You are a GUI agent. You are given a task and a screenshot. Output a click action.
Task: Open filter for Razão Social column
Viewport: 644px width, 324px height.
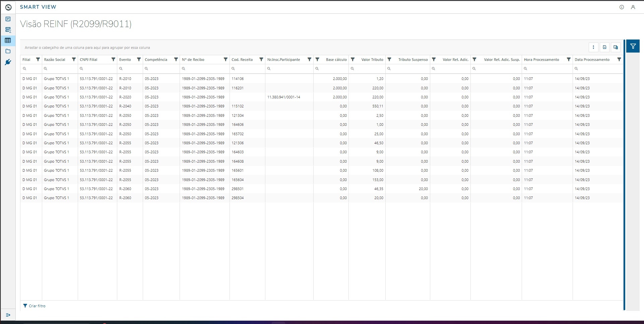point(74,59)
